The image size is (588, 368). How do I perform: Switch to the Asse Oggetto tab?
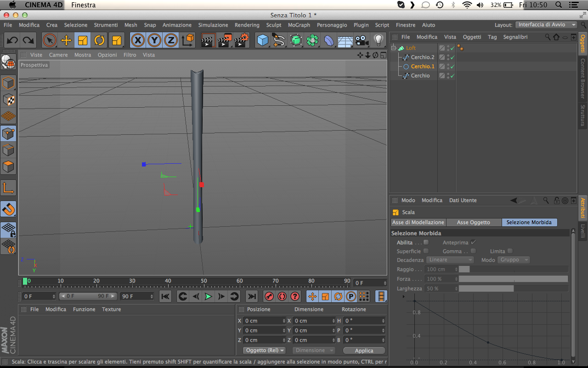pos(473,222)
